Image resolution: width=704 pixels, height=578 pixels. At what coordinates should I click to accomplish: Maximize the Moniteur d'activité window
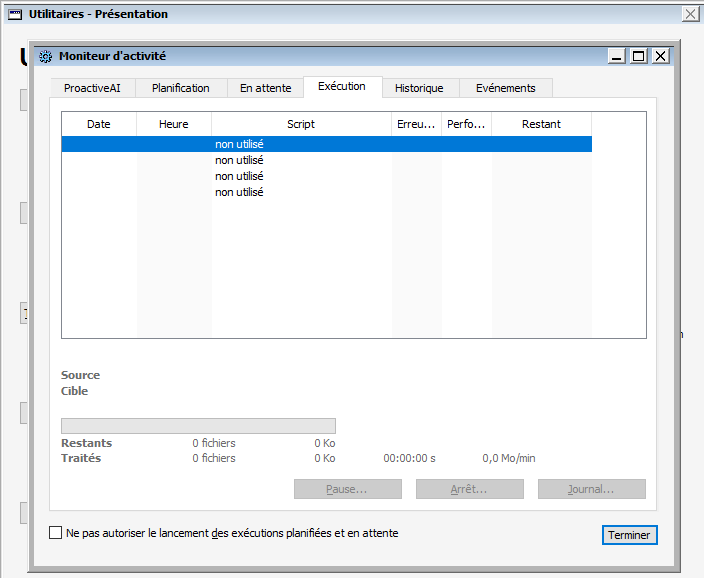click(x=639, y=56)
